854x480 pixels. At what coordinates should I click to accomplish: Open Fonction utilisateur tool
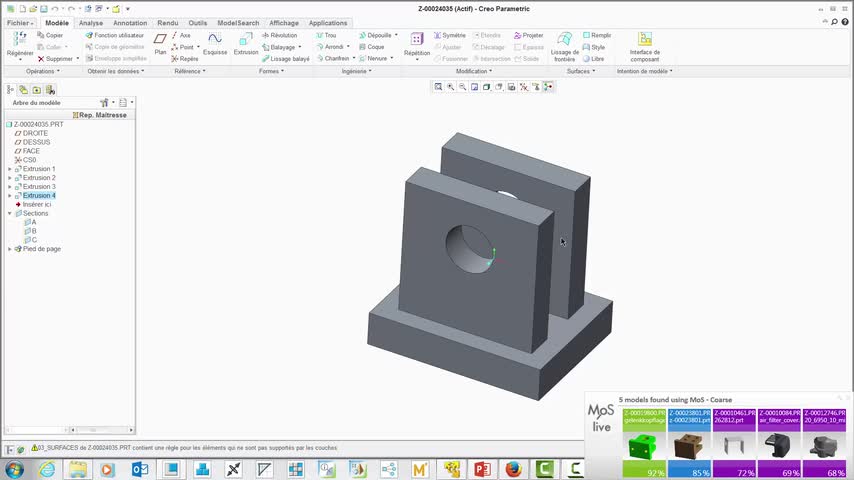pyautogui.click(x=114, y=35)
